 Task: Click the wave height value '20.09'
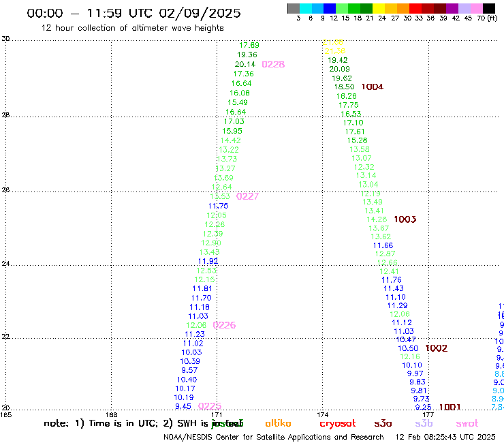click(x=339, y=69)
